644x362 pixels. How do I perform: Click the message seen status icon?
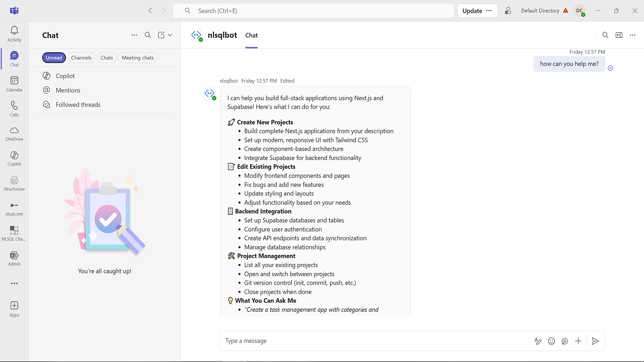(x=610, y=68)
